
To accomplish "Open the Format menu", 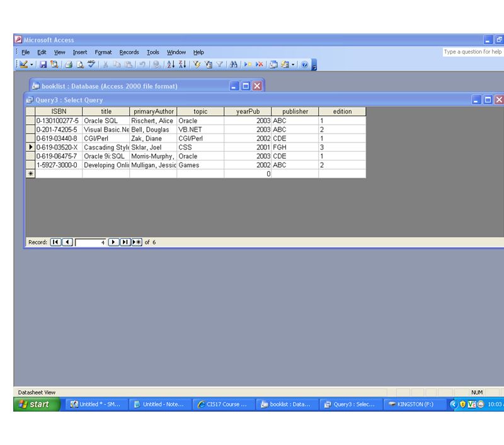I will tap(103, 52).
